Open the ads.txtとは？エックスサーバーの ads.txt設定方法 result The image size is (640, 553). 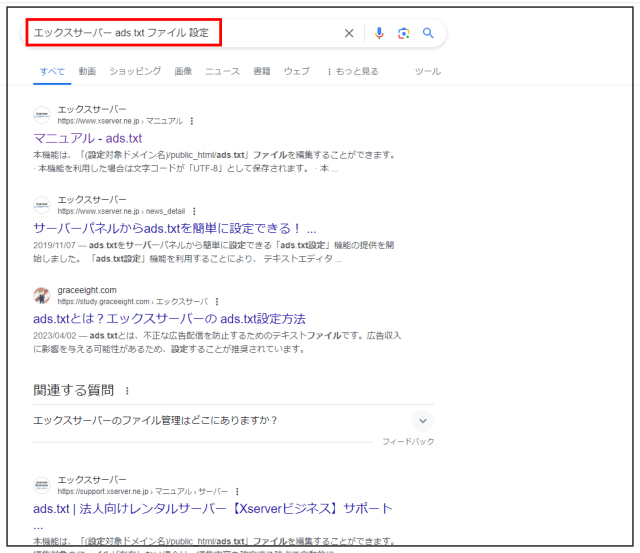click(169, 319)
